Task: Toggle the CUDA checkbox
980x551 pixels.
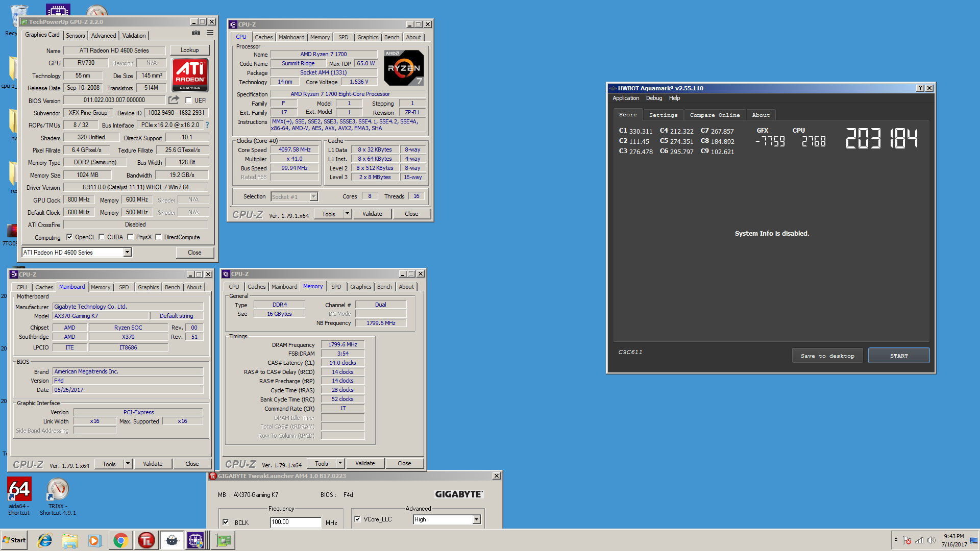Action: coord(102,237)
